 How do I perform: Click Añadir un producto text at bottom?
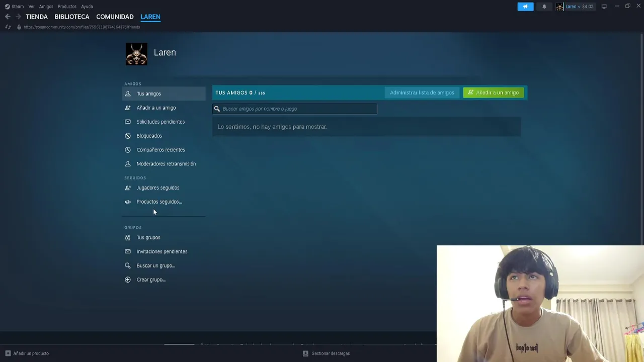(31, 353)
